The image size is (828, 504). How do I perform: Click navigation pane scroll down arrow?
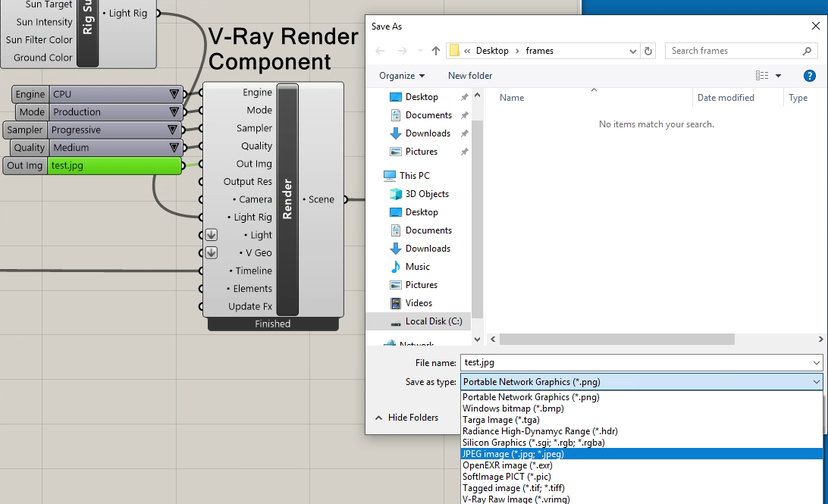tap(478, 340)
